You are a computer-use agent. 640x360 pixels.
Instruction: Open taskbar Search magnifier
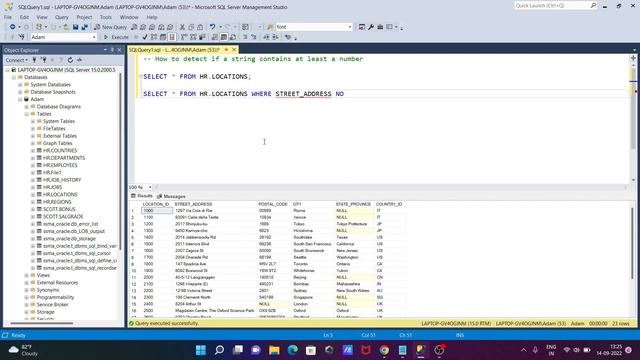pyautogui.click(x=219, y=350)
